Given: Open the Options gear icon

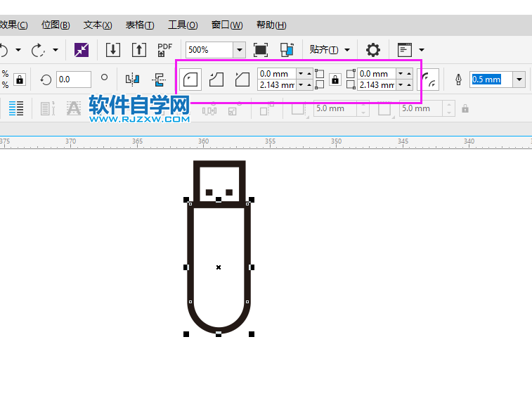Looking at the screenshot, I should tap(373, 50).
